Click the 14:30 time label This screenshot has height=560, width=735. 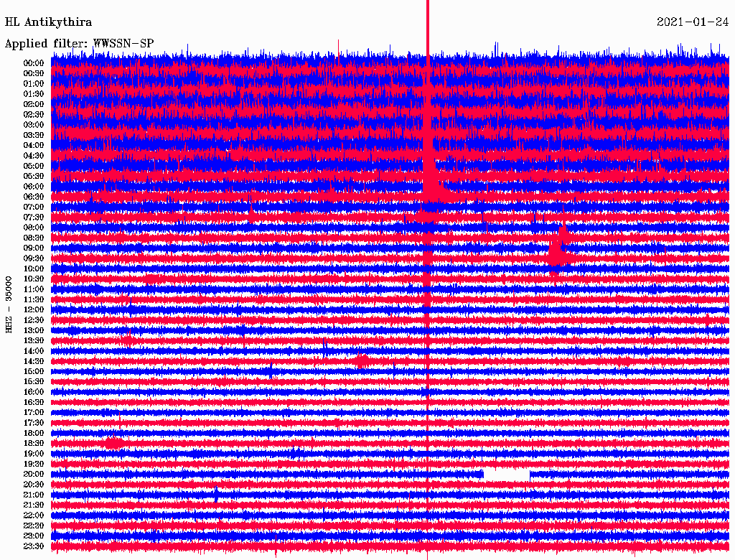(34, 362)
